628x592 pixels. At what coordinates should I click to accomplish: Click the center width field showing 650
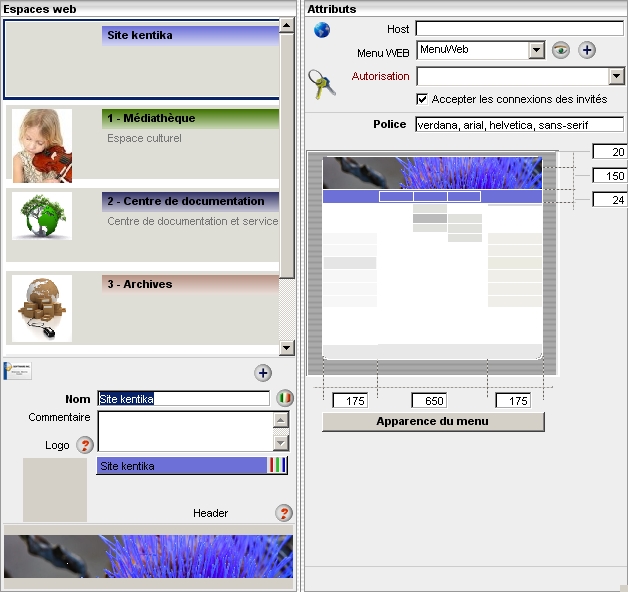[x=429, y=401]
